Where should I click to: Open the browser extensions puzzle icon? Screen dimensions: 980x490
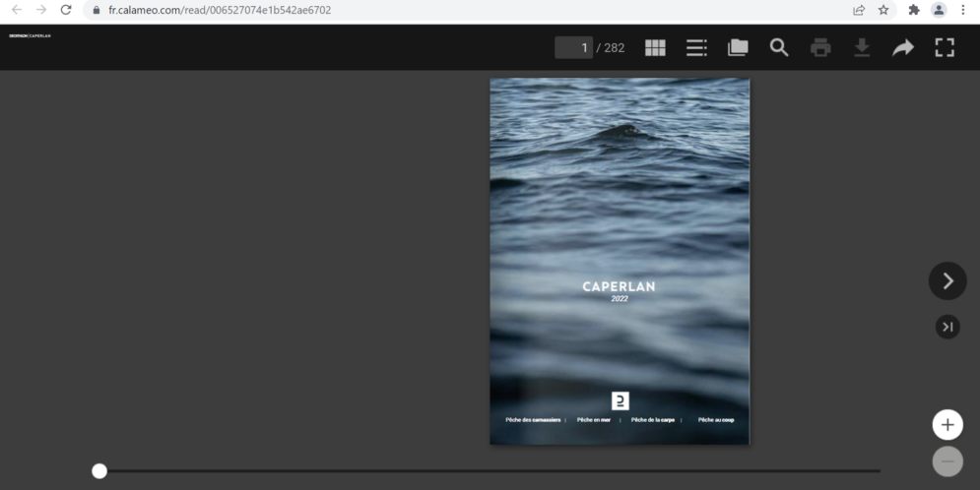pyautogui.click(x=914, y=10)
